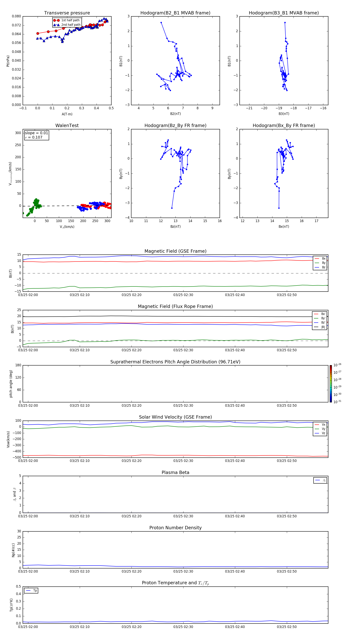Click the 'A(T·m)' x-axis label
Viewport: 351px width, 644px height.
click(x=67, y=114)
